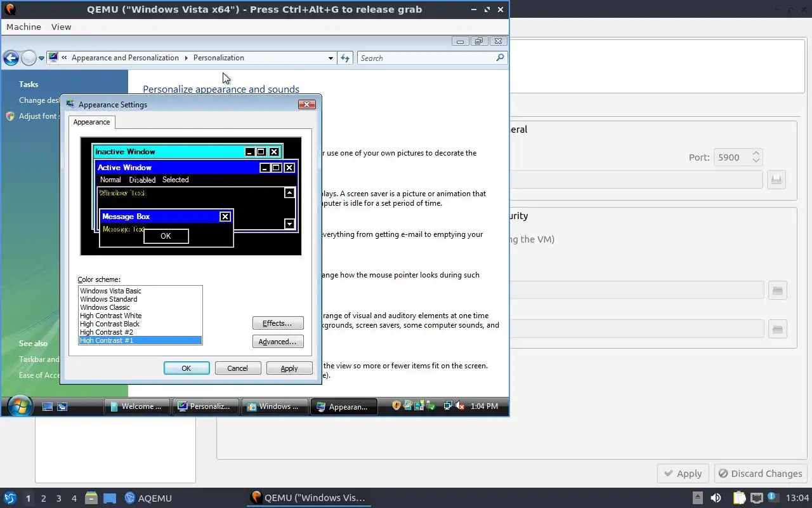This screenshot has width=812, height=508.
Task: Click scroll-down arrow in preview Window Text
Action: pos(289,224)
